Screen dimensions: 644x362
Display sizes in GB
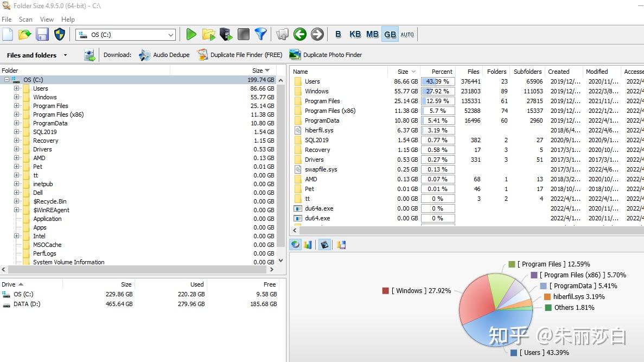tap(390, 35)
